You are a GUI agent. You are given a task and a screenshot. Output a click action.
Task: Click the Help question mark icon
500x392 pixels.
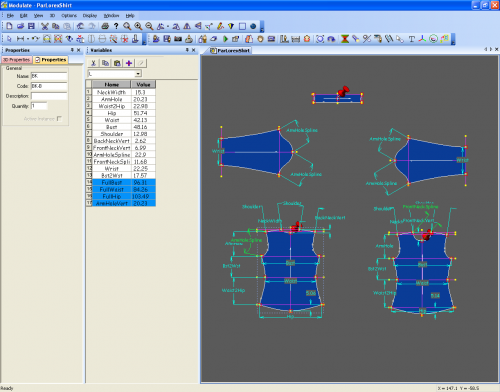[x=116, y=26]
